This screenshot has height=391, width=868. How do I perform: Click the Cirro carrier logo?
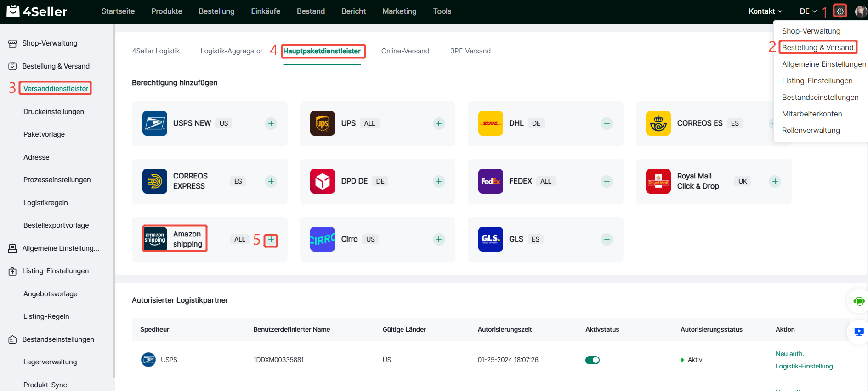coord(323,239)
